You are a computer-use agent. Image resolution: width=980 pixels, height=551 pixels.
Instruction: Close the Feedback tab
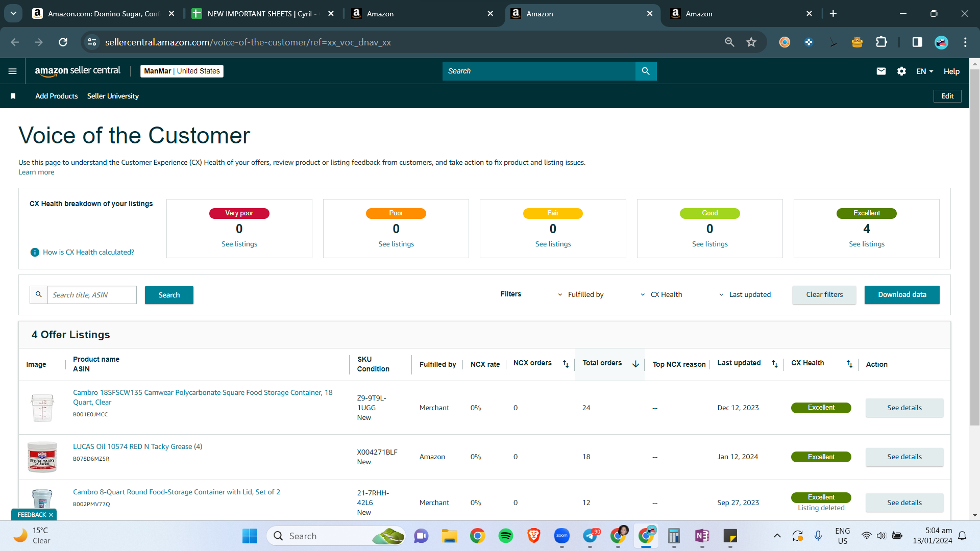[x=51, y=515]
